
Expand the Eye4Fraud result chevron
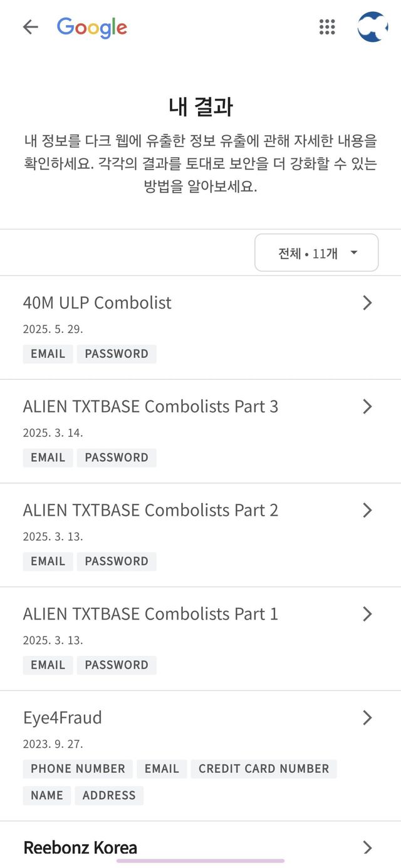coord(367,718)
